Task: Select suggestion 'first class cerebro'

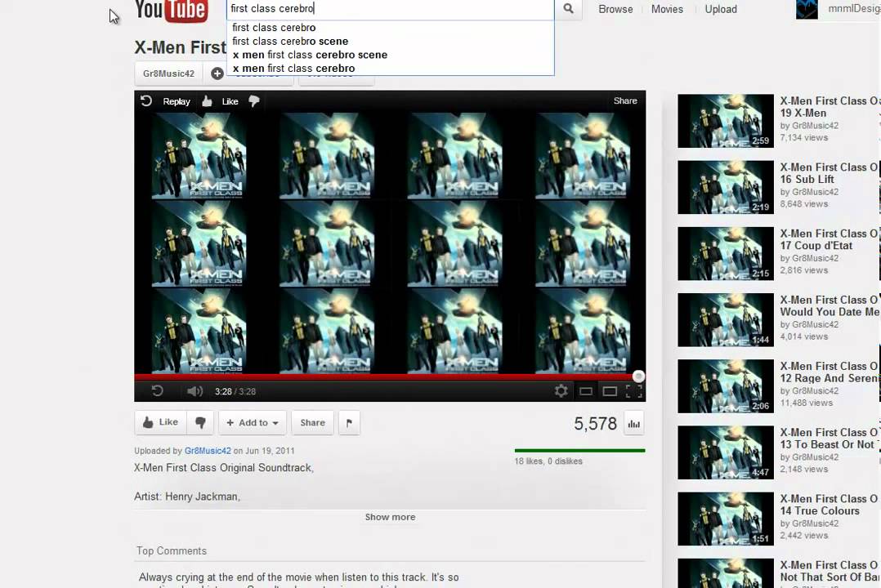Action: tap(391, 28)
